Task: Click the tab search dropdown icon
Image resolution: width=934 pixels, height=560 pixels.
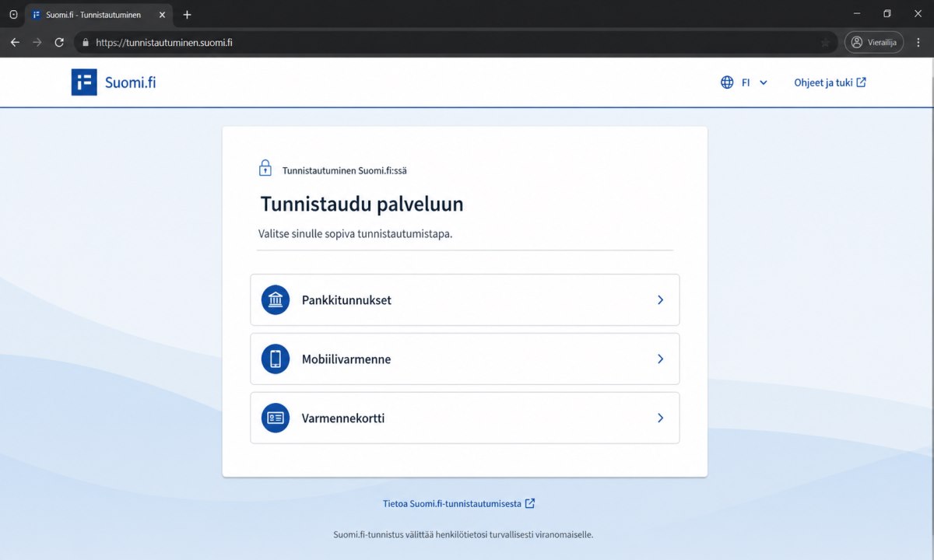Action: (13, 15)
